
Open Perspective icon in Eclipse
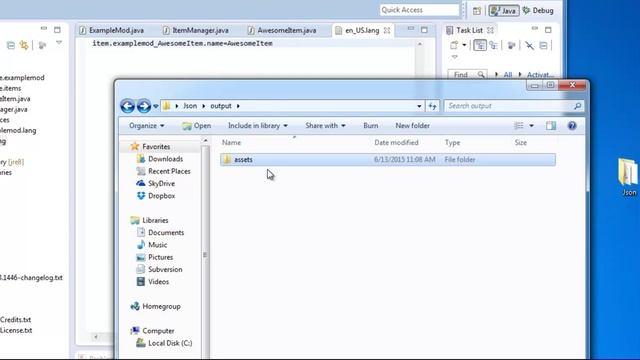click(477, 11)
